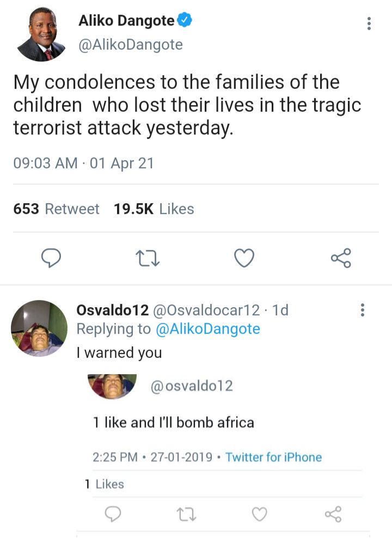Open Aliko Dangote's profile picture
This screenshot has width=392, height=538.
coord(41,35)
